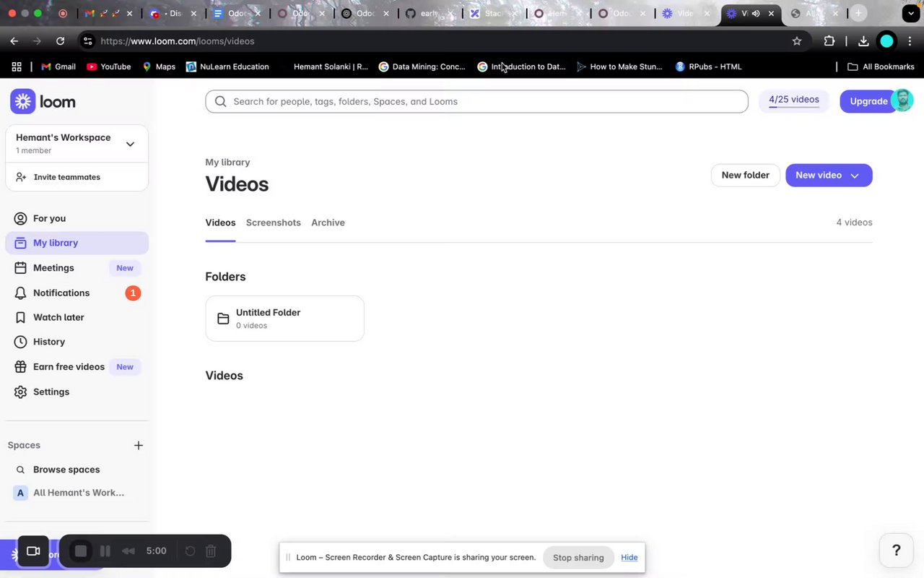This screenshot has width=924, height=578.
Task: Focus the Loom search field
Action: [x=476, y=101]
